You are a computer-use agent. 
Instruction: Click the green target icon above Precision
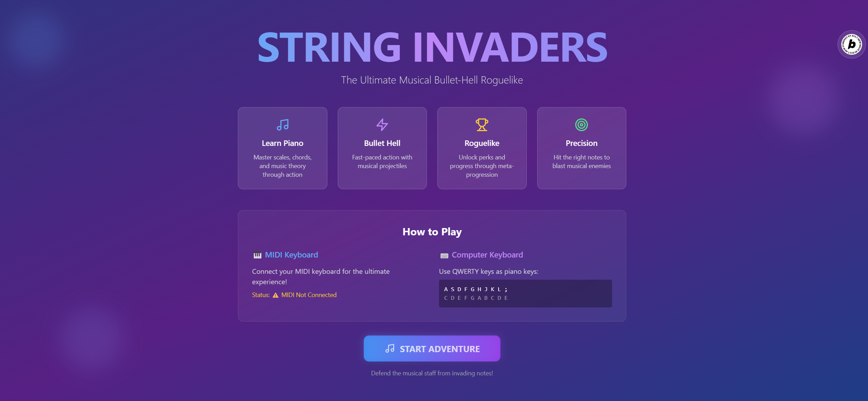point(582,125)
